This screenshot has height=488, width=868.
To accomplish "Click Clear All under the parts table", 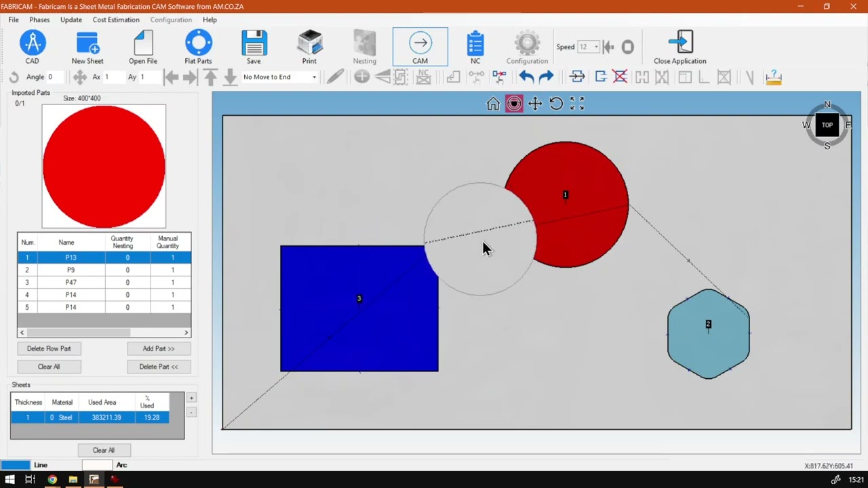I will 49,367.
